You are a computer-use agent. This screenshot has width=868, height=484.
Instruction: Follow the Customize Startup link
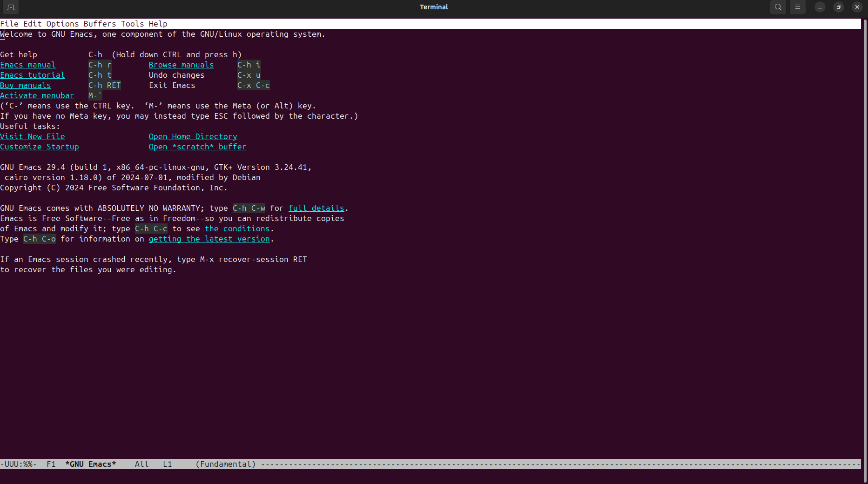click(x=40, y=147)
